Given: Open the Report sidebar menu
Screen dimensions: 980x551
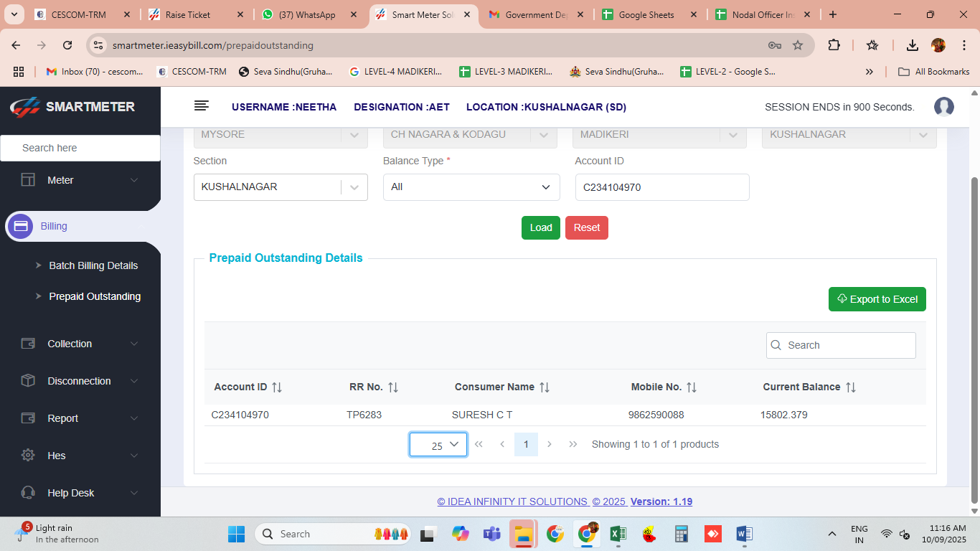Looking at the screenshot, I should (80, 418).
